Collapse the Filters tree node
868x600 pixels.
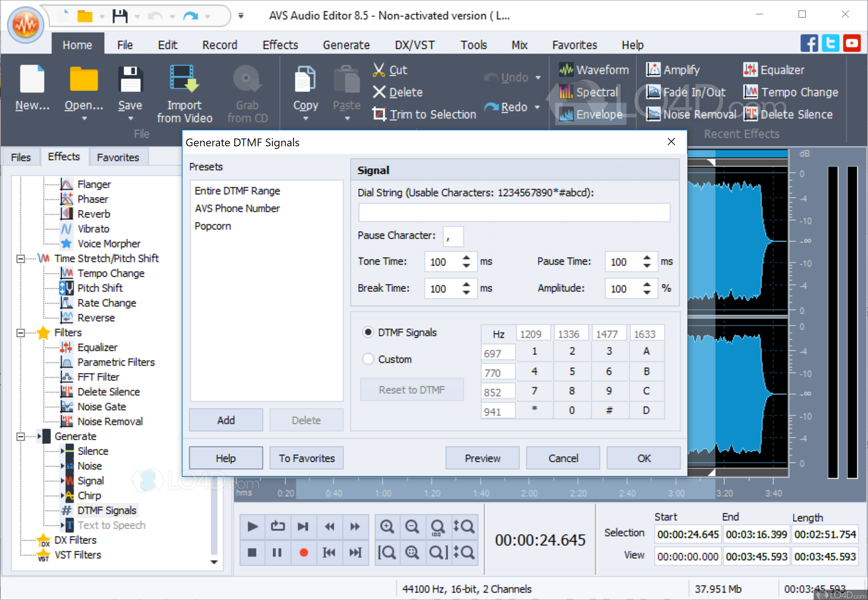point(21,333)
